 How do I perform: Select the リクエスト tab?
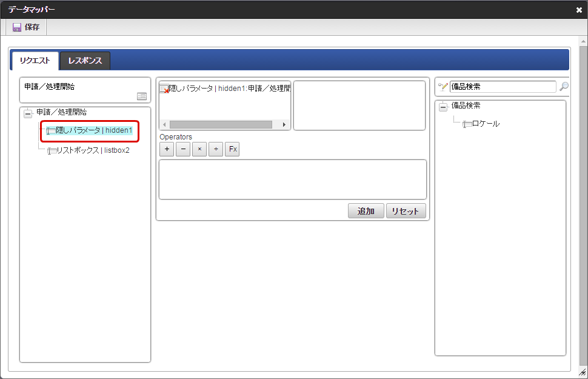(x=35, y=61)
